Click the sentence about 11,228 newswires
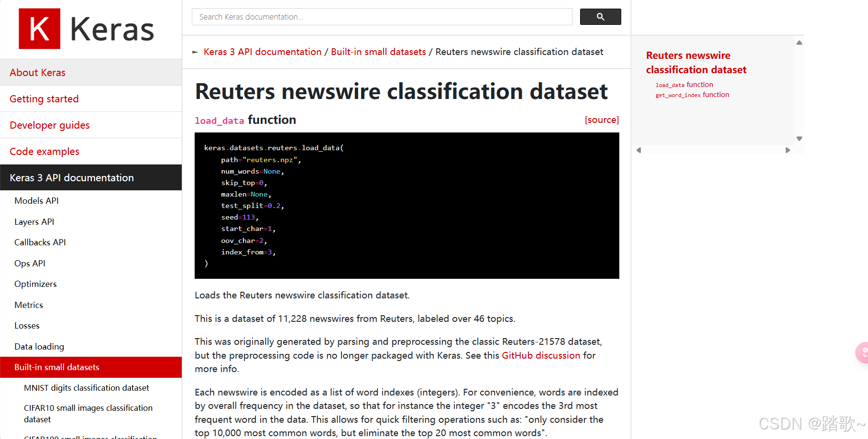 point(355,318)
